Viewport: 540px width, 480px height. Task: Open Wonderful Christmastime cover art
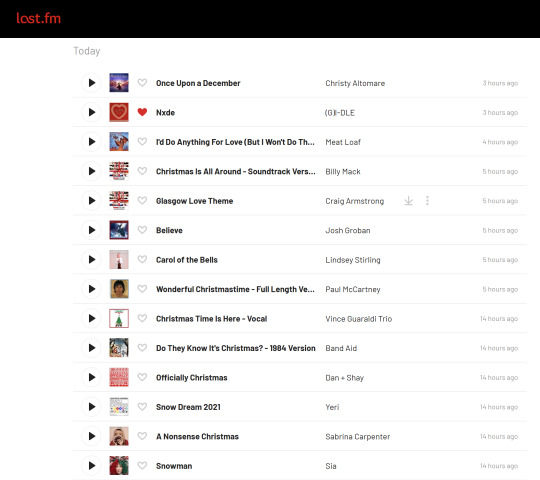(x=119, y=289)
